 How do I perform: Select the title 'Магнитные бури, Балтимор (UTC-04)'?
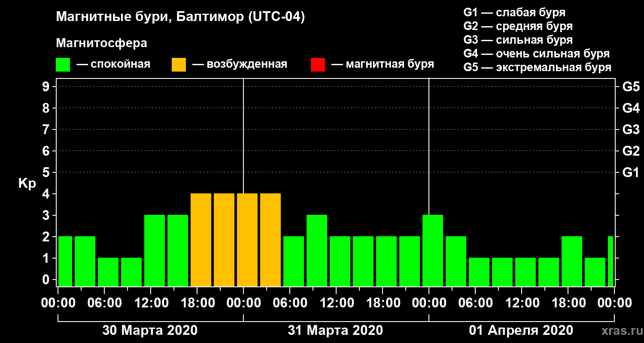(180, 17)
